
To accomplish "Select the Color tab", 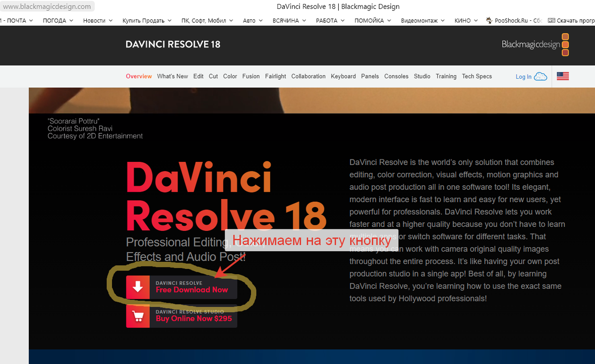I will click(230, 76).
